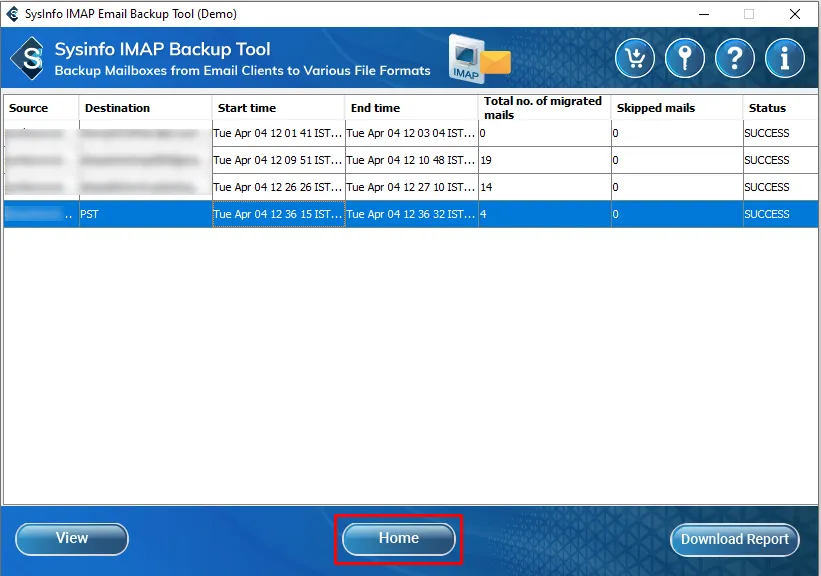Viewport: 821px width, 576px height.
Task: Click the IMAP envelope icon in header
Action: click(x=480, y=57)
